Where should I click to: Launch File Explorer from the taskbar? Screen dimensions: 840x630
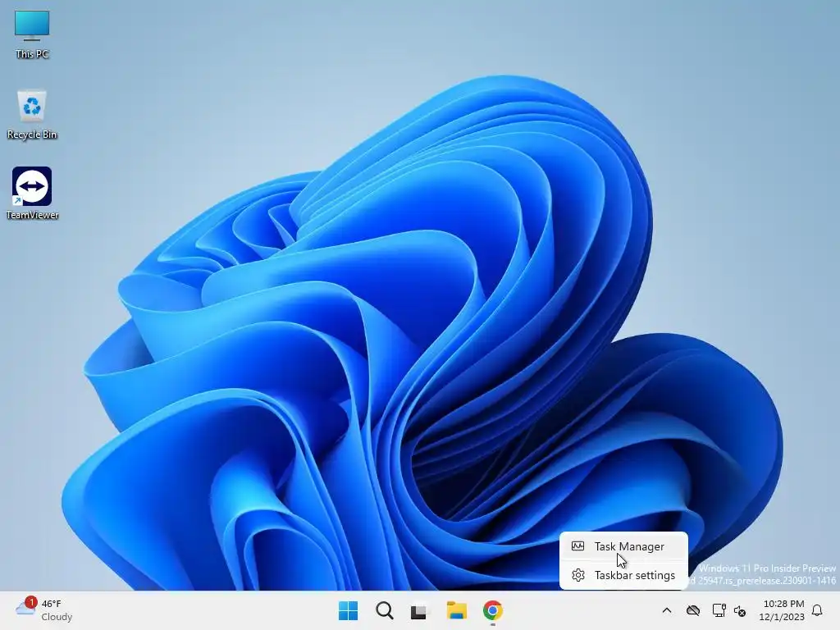[456, 610]
